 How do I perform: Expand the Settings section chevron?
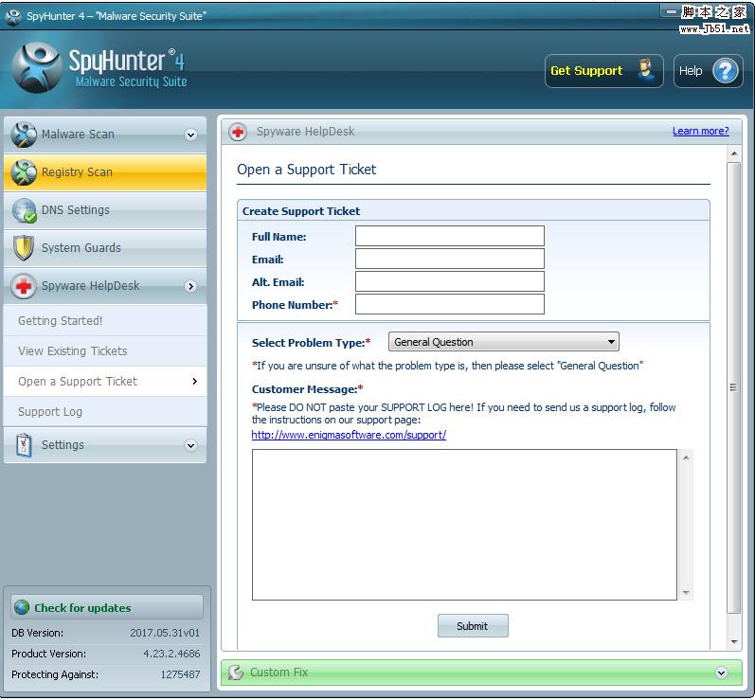point(190,445)
